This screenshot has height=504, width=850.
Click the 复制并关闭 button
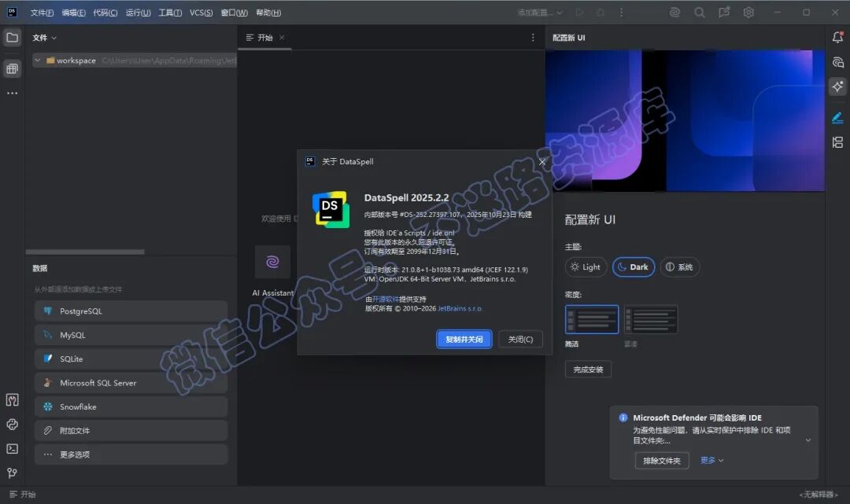pyautogui.click(x=464, y=340)
